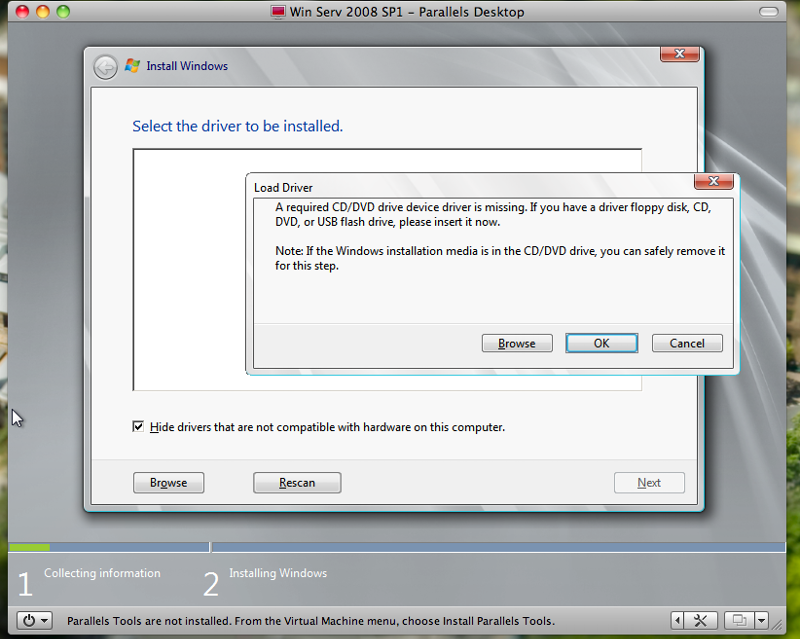Click the Windows flag icon beside Install Windows
The image size is (800, 639).
(132, 66)
